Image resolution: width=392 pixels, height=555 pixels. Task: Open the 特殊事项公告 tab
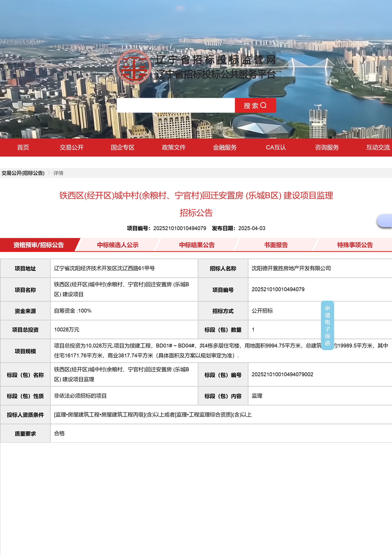(354, 245)
